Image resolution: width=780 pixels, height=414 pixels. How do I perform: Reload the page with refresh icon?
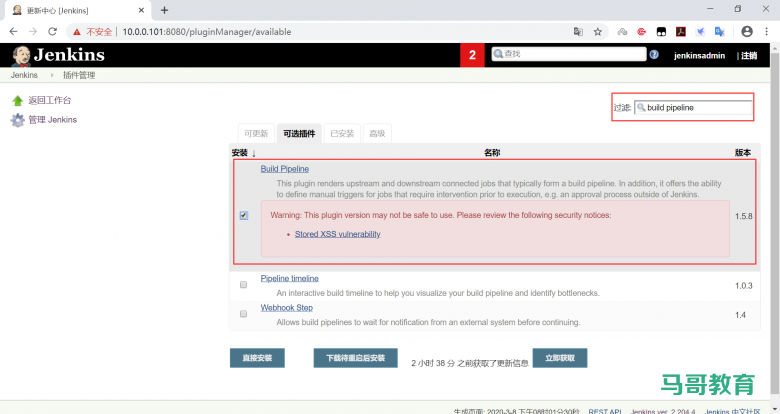[x=52, y=31]
